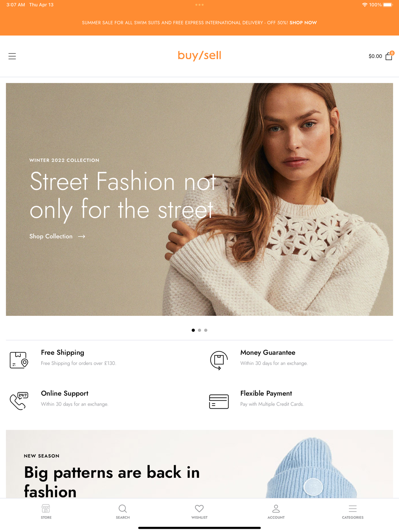399x532 pixels.
Task: Tap the three dots at top center
Action: [x=199, y=5]
